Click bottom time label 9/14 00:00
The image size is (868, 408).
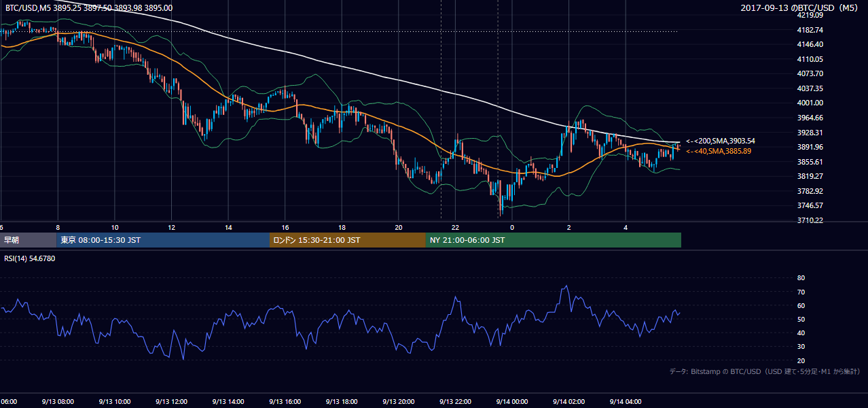(x=512, y=401)
